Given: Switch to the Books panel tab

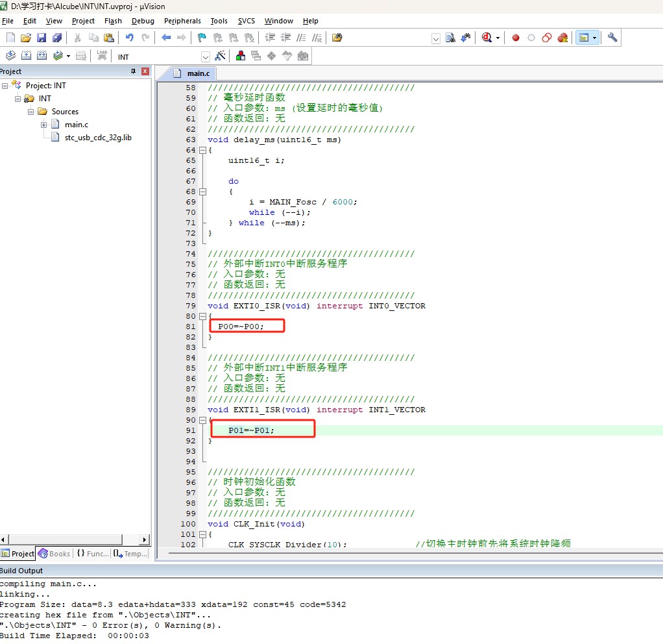Looking at the screenshot, I should 54,554.
